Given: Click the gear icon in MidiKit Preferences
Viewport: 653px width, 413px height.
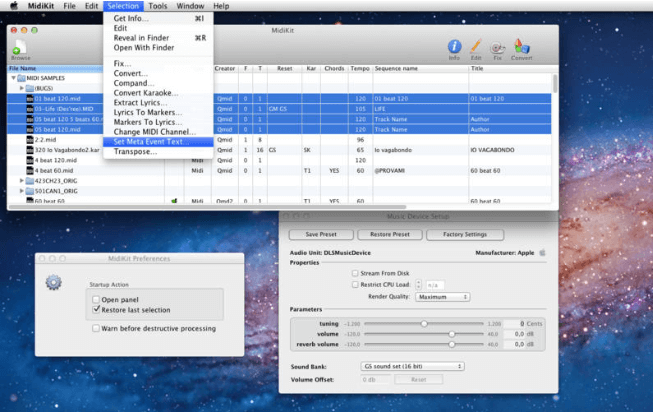Looking at the screenshot, I should (x=53, y=283).
